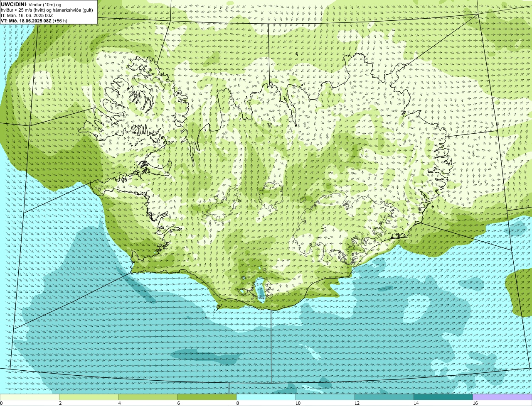Click the '16' label on the wind scale
Image resolution: width=532 pixels, height=406 pixels.
pyautogui.click(x=475, y=403)
